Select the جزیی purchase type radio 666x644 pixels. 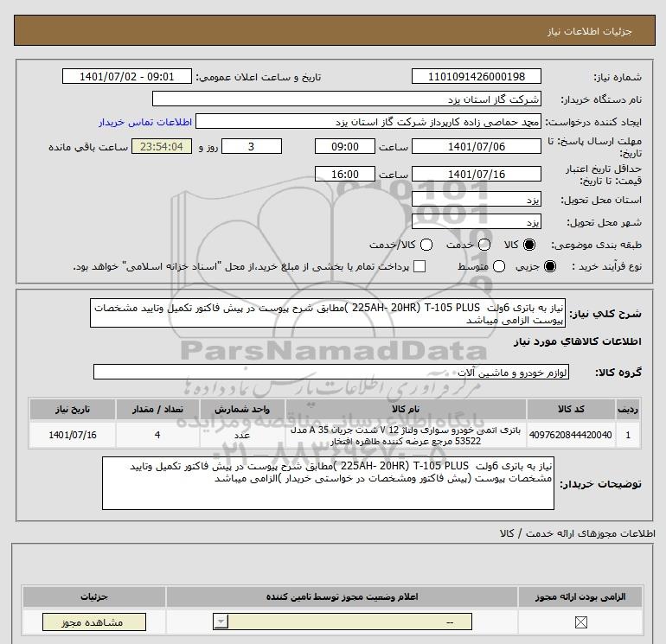click(549, 266)
